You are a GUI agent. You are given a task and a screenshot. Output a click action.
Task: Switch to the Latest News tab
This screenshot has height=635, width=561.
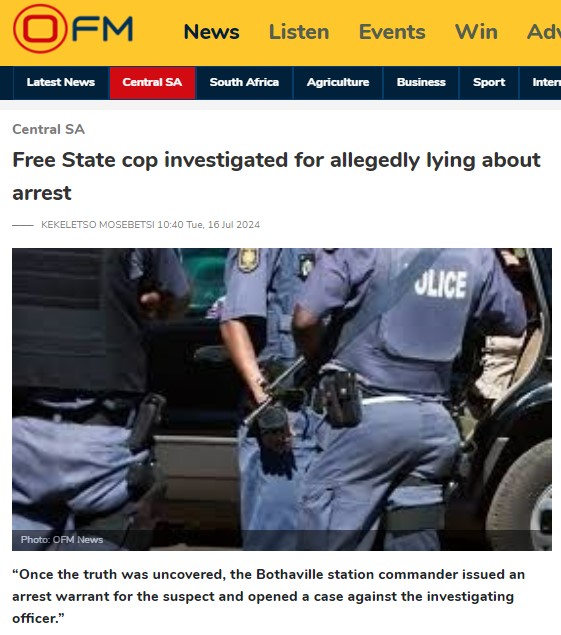[61, 83]
